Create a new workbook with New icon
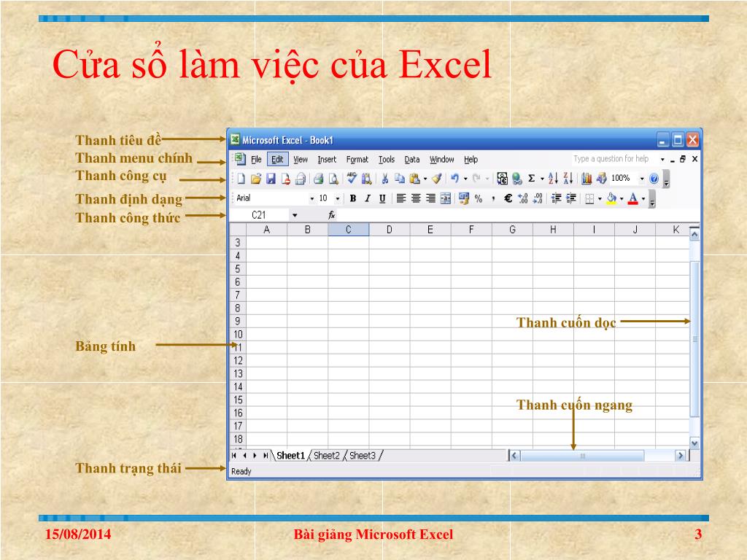This screenshot has width=747, height=560. point(241,179)
